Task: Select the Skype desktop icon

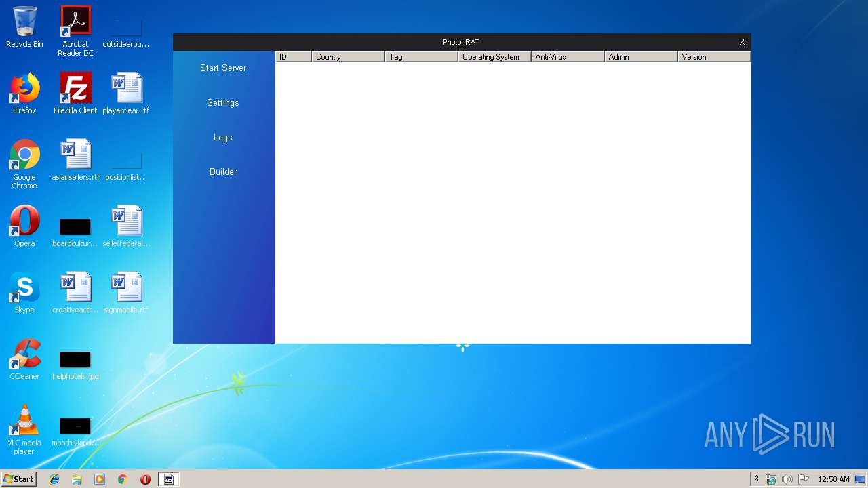Action: point(24,293)
